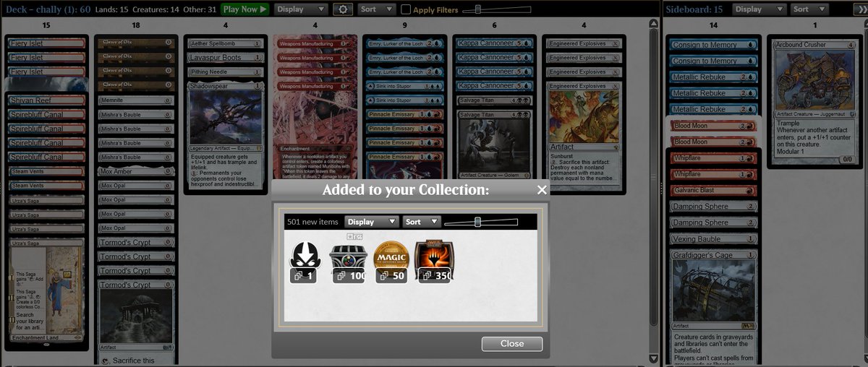This screenshot has width=868, height=367.
Task: Expand the Sideboard Sort dropdown
Action: (x=809, y=9)
